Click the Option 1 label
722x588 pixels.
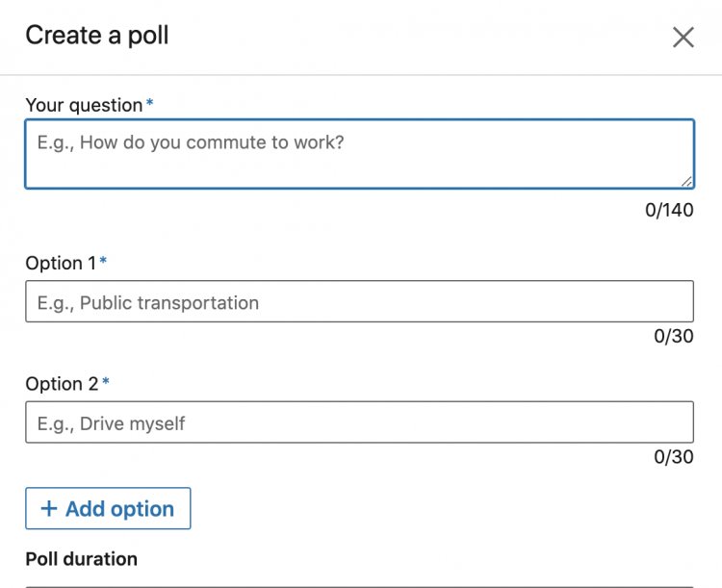pos(61,264)
